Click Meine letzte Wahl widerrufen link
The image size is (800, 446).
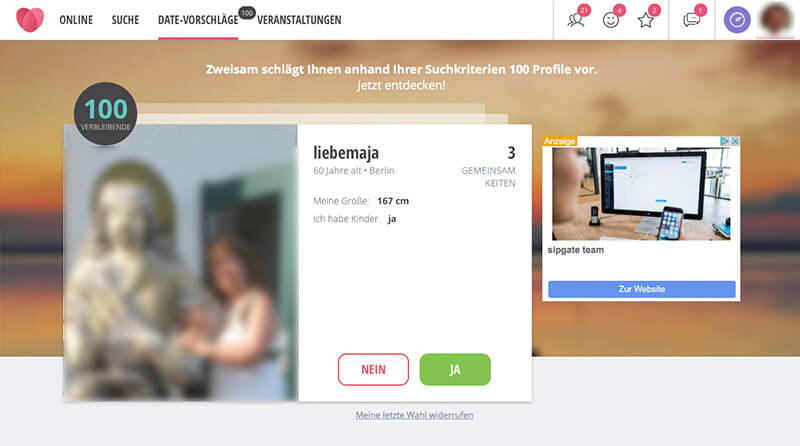pos(414,415)
